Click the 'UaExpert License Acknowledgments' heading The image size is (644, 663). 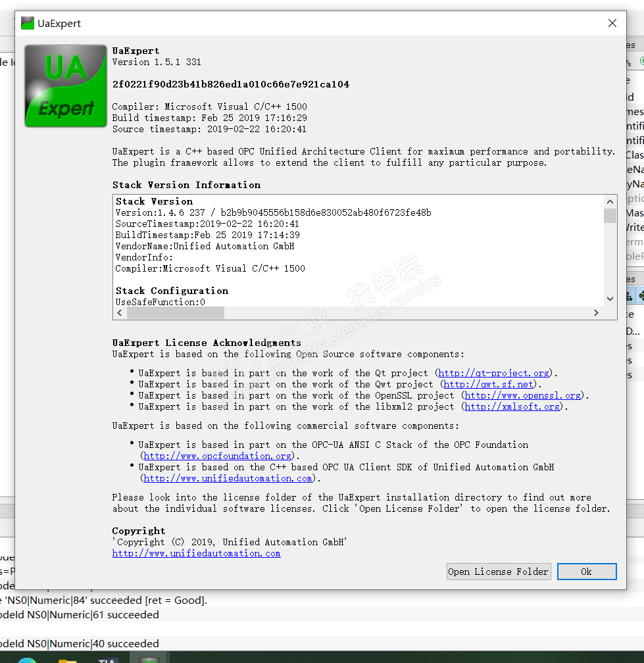(207, 343)
